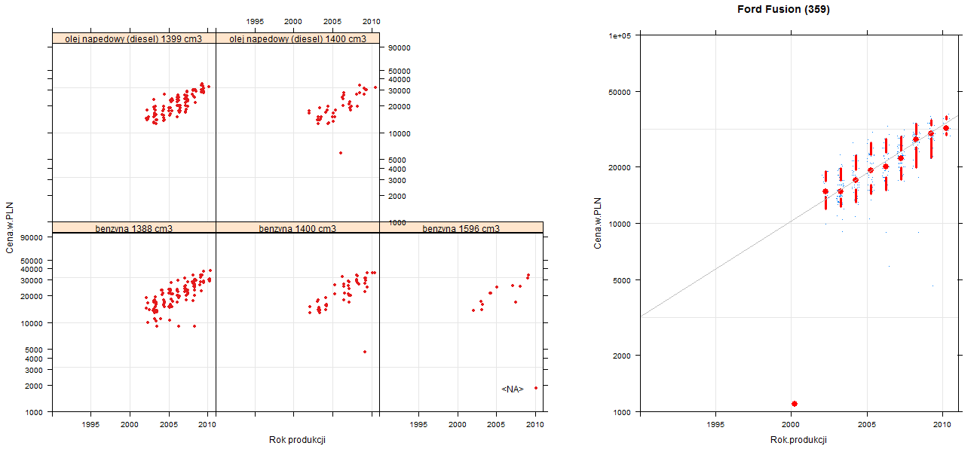The height and width of the screenshot is (452, 980).
Task: Click the "Rok.produkcji" x-axis label of Ford Fusion plot
Action: (799, 440)
